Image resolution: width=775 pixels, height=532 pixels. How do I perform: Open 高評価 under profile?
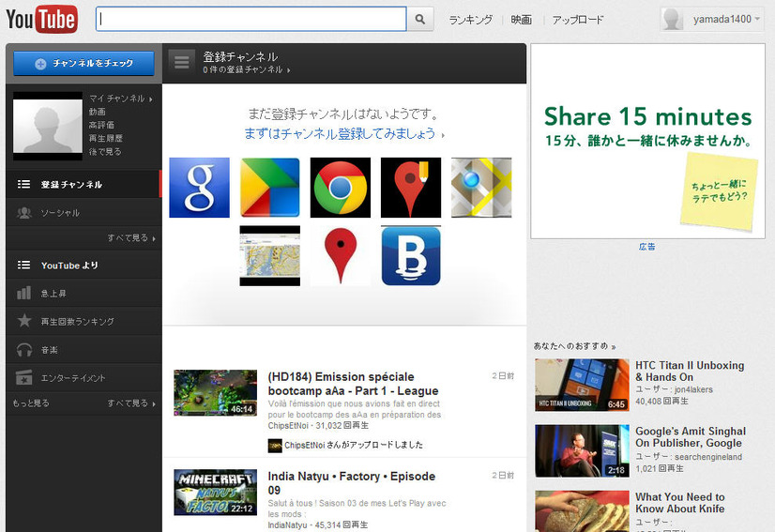pyautogui.click(x=101, y=125)
